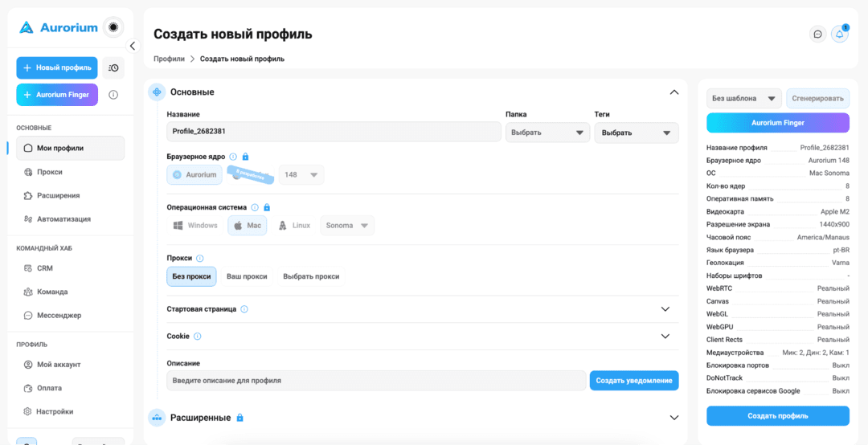Open the Теги dropdown
Viewport: 868px width, 445px height.
(x=636, y=133)
